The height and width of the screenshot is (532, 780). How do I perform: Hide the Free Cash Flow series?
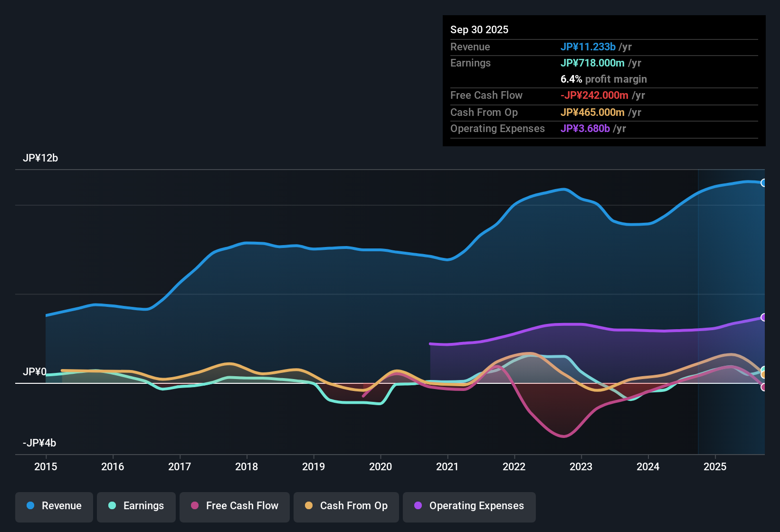(x=234, y=506)
